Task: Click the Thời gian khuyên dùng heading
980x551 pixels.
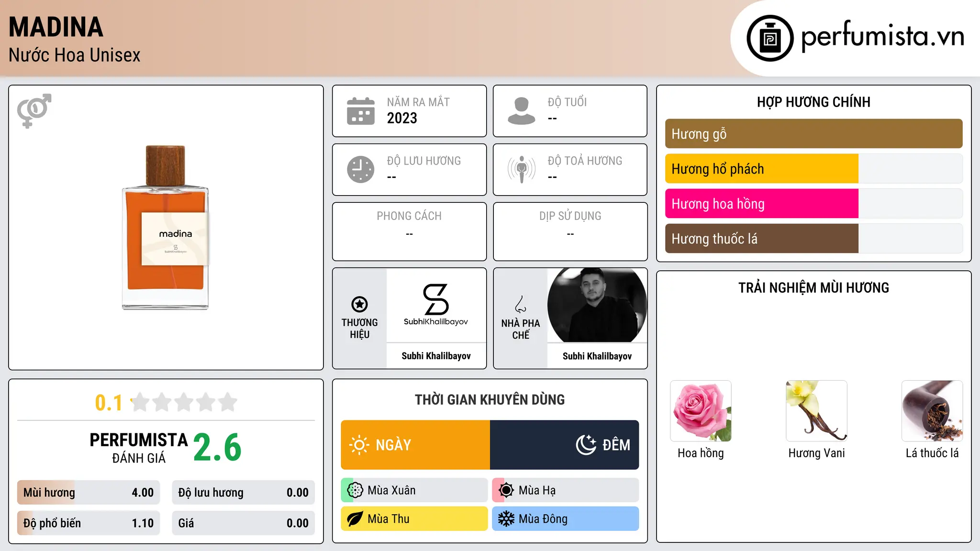Action: pos(490,400)
